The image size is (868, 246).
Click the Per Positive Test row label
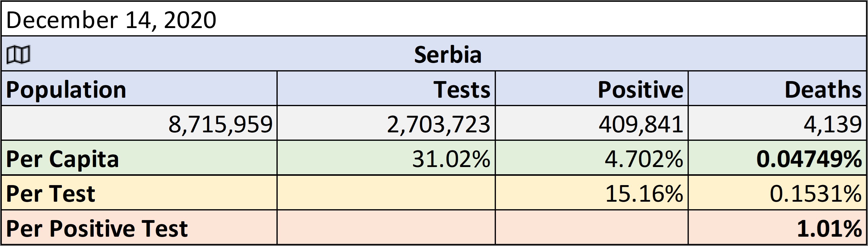point(139,228)
